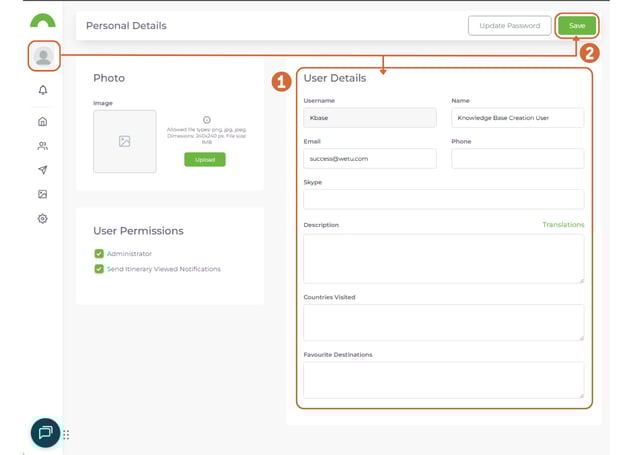Open notifications bell icon
Image resolution: width=633 pixels, height=455 pixels.
(43, 90)
